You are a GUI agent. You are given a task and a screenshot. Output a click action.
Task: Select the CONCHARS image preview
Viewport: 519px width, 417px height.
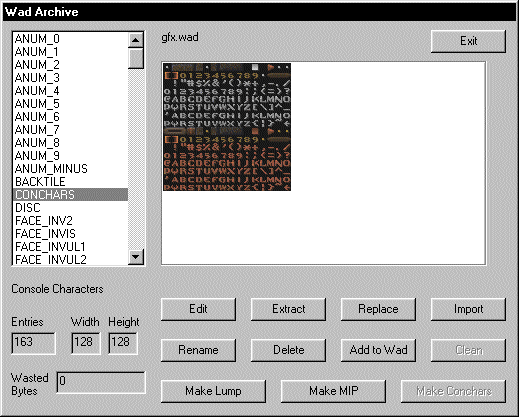coord(227,127)
